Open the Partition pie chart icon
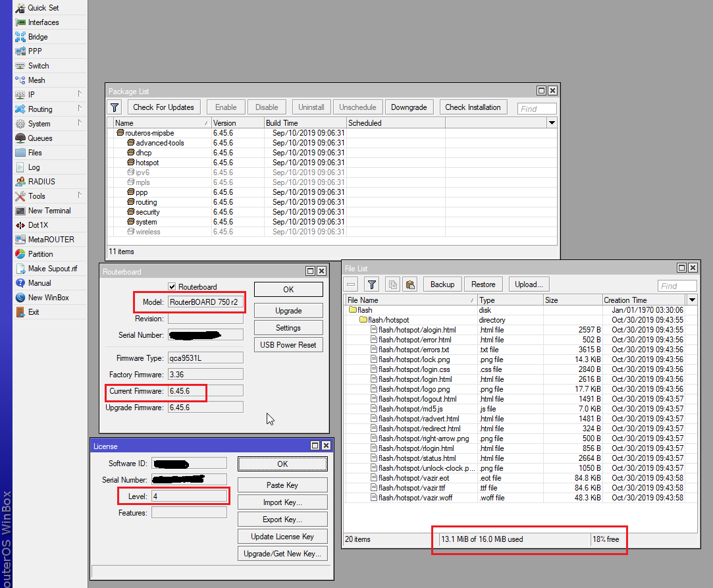The height and width of the screenshot is (588, 713). [20, 254]
